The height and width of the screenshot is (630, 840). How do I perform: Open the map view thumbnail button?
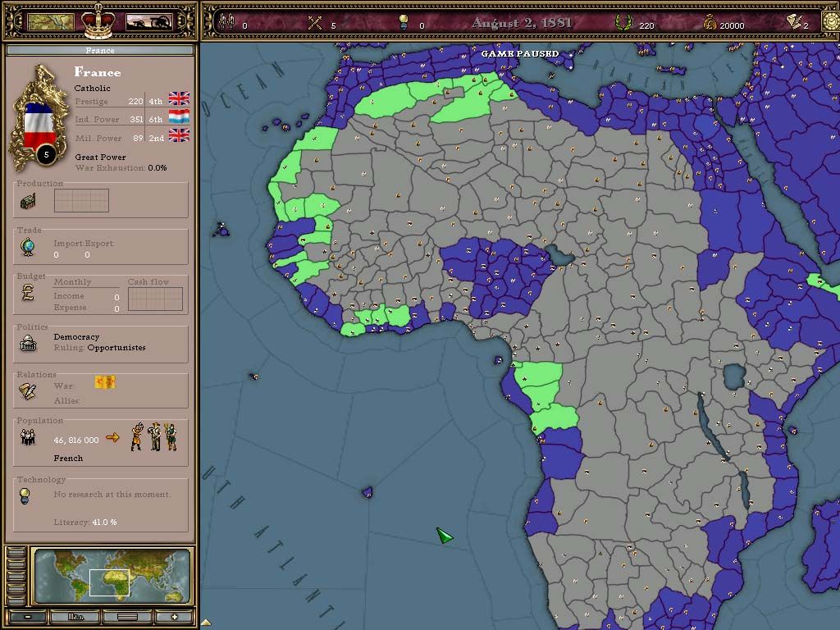pyautogui.click(x=50, y=22)
